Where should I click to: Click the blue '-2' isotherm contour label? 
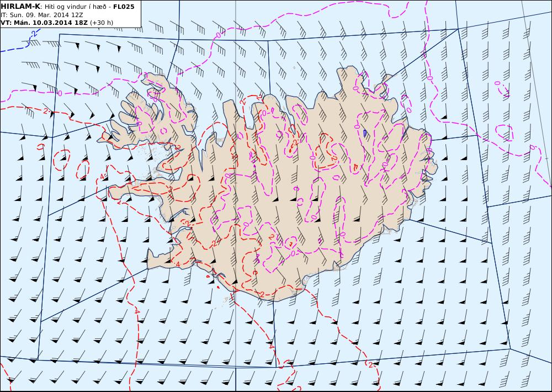pos(33,34)
